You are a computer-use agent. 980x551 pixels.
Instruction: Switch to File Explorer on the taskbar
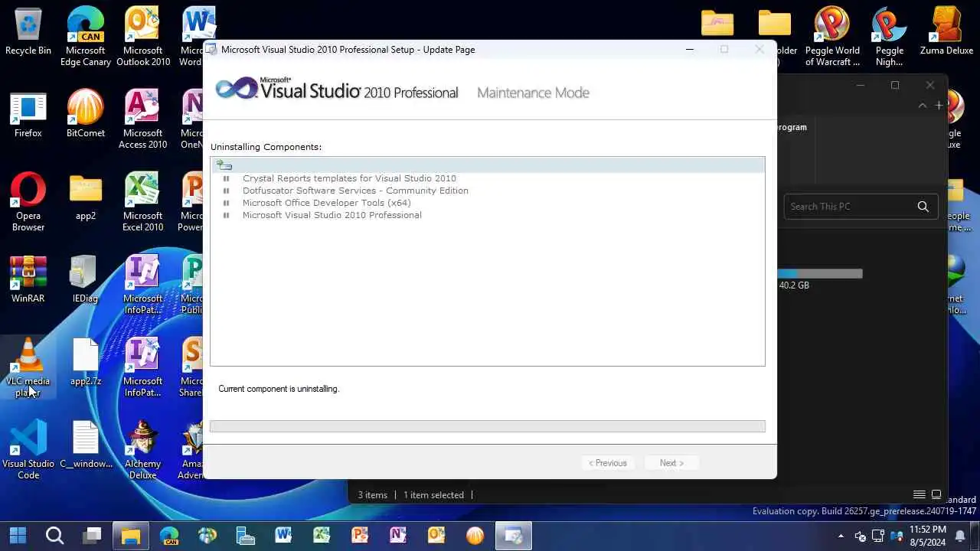tap(131, 535)
